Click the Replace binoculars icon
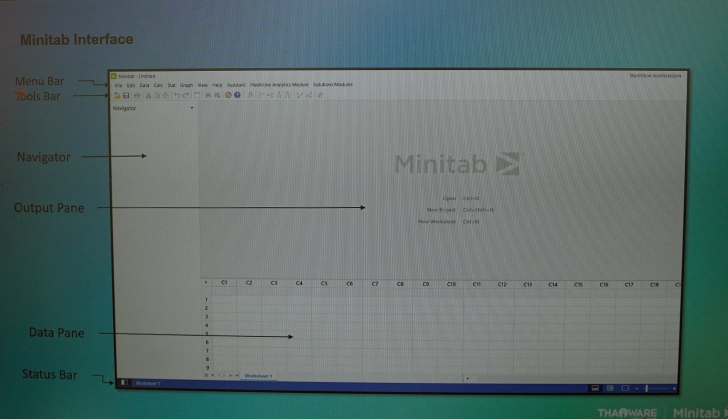The width and height of the screenshot is (728, 419). [x=217, y=95]
